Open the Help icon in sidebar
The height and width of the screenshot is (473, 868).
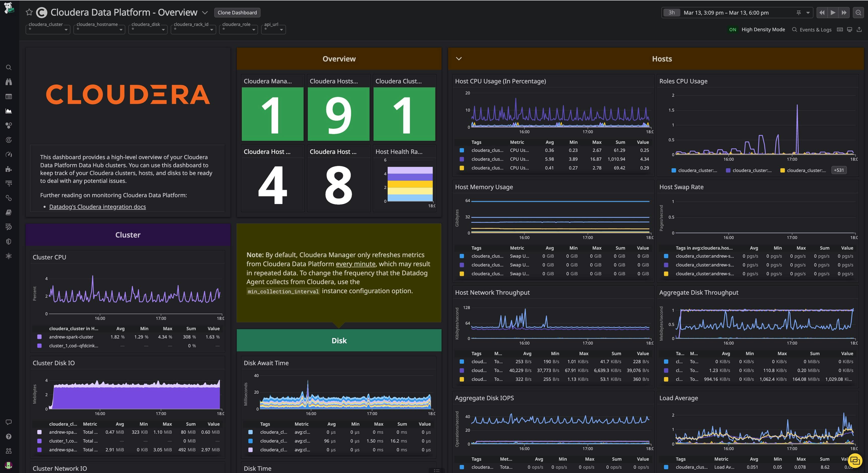pyautogui.click(x=9, y=436)
